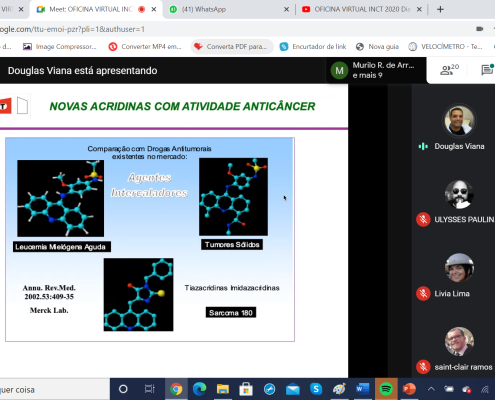Click the Cortana circle icon
Image resolution: width=495 pixels, height=400 pixels.
123,389
